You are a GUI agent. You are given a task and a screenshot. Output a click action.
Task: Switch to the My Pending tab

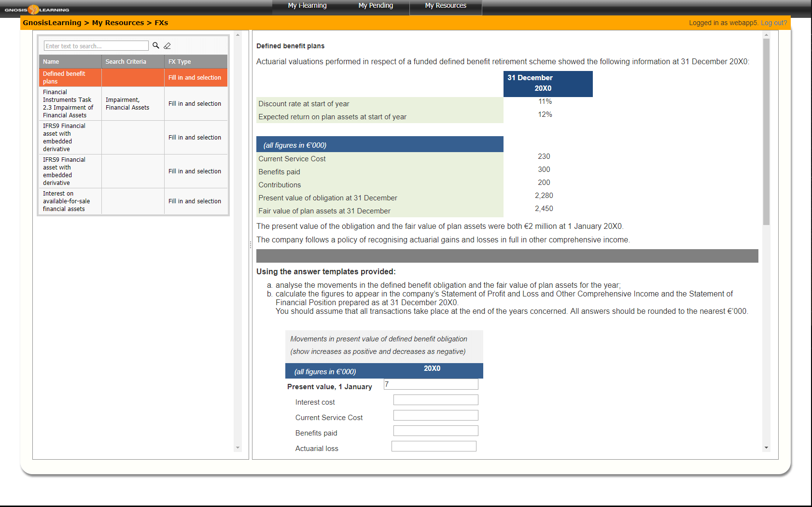[376, 6]
